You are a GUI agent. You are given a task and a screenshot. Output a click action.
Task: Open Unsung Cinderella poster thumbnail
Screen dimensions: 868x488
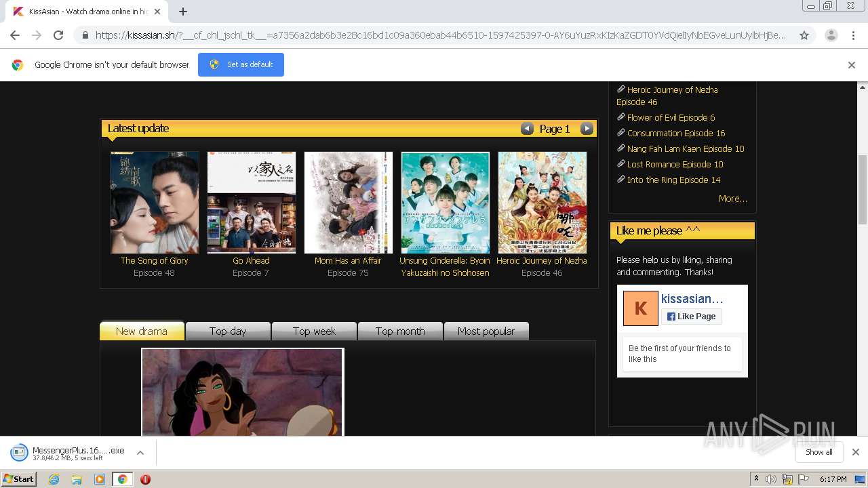coord(446,202)
